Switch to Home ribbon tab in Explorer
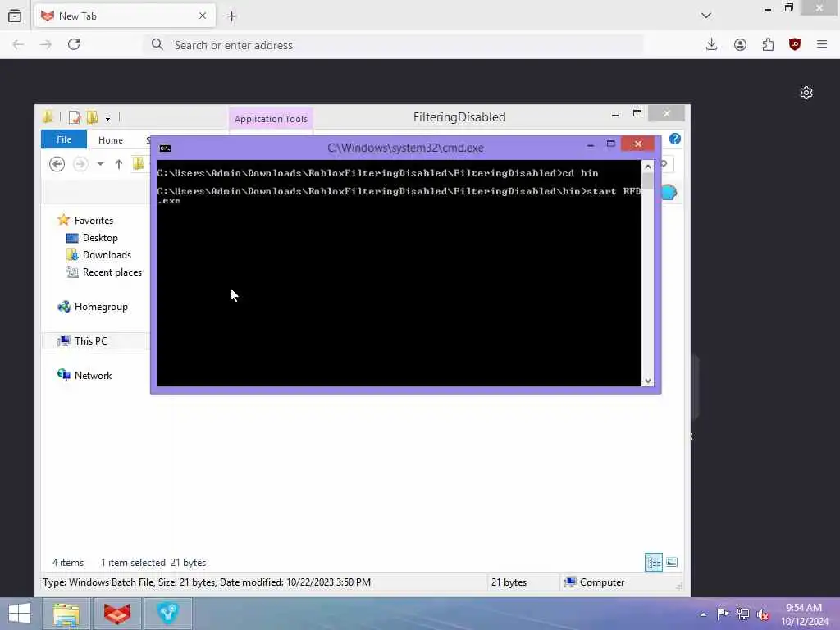Viewport: 840px width, 630px height. click(x=111, y=139)
